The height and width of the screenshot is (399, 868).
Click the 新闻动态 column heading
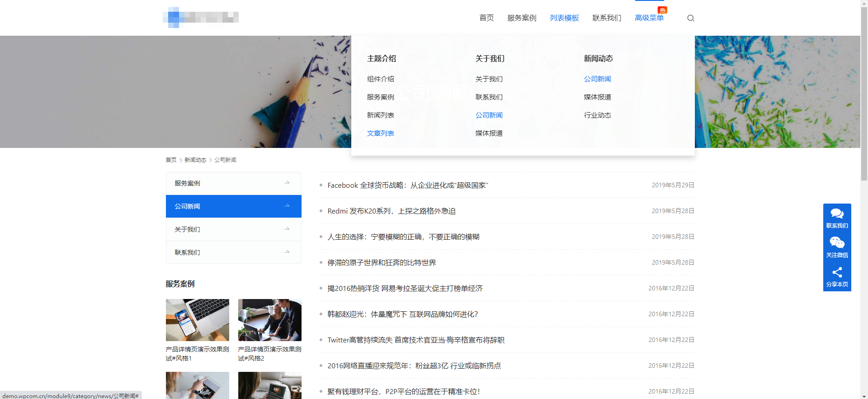[x=599, y=58]
